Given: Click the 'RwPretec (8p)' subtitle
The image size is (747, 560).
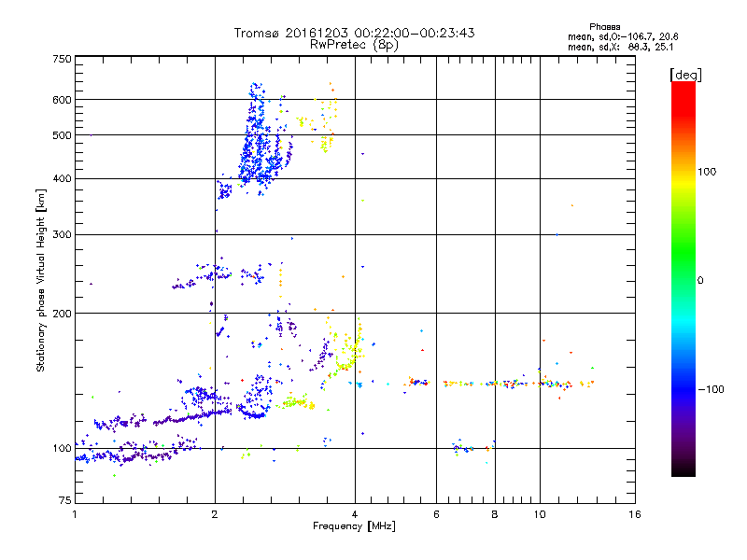Looking at the screenshot, I should [354, 45].
